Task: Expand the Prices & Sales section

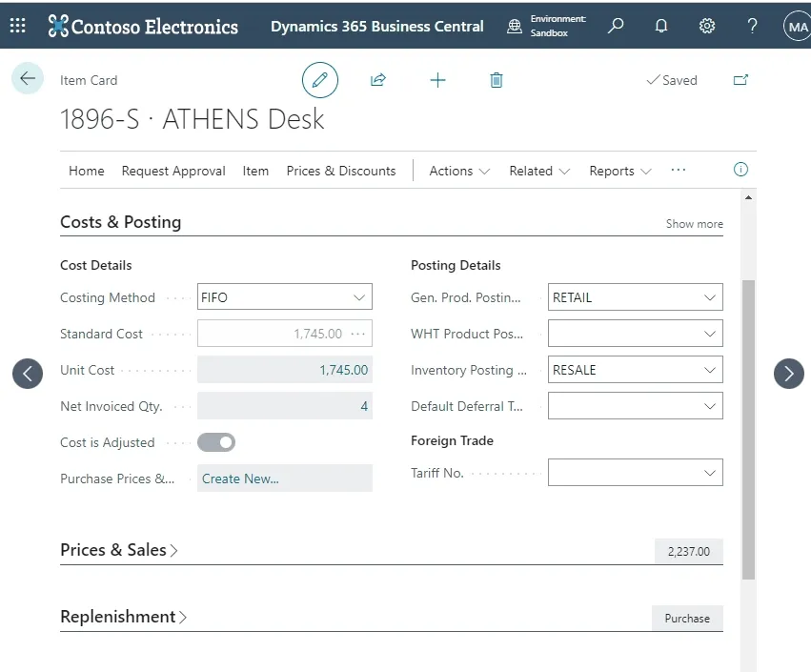Action: (119, 550)
